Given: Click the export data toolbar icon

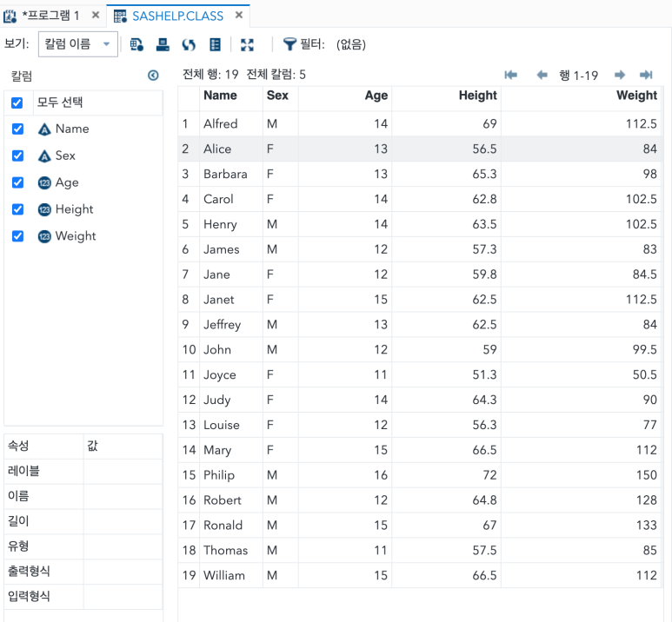Looking at the screenshot, I should tap(163, 44).
